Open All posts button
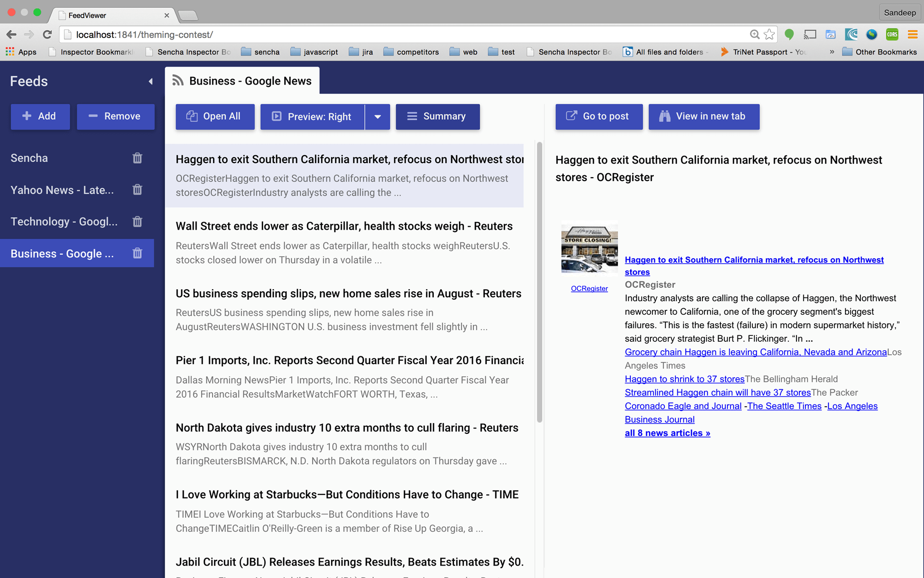 point(215,117)
